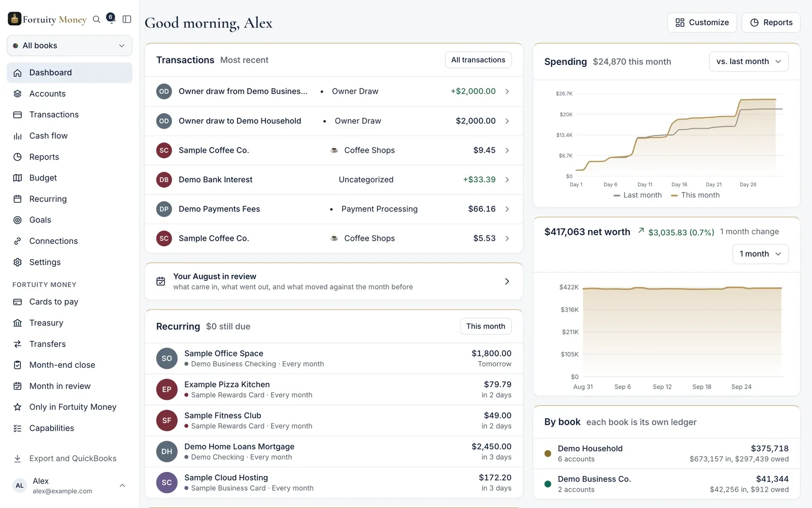Click the Reports button in the header
812x508 pixels.
tap(771, 22)
